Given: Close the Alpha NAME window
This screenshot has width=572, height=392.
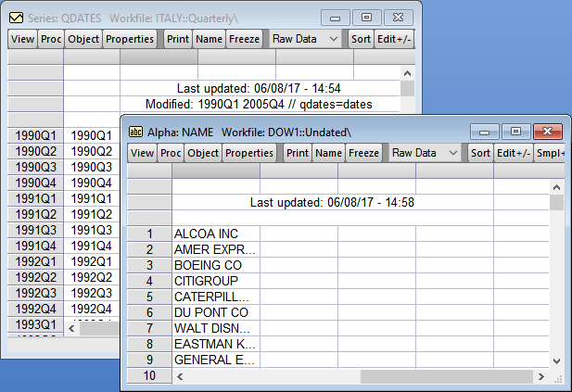Looking at the screenshot, I should (548, 132).
